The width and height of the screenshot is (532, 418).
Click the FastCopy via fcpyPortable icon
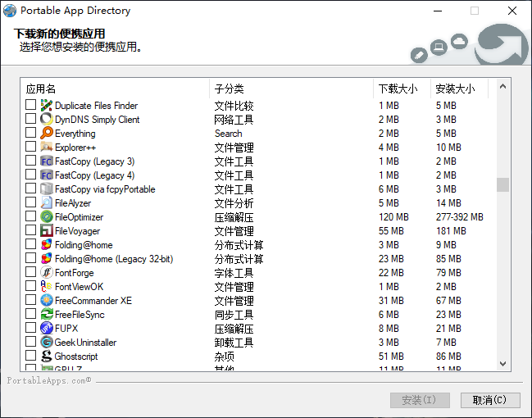47,189
